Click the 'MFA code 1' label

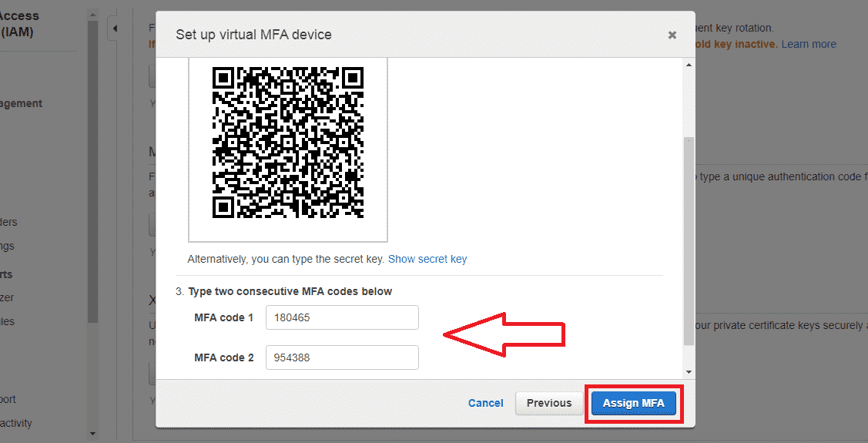click(223, 318)
